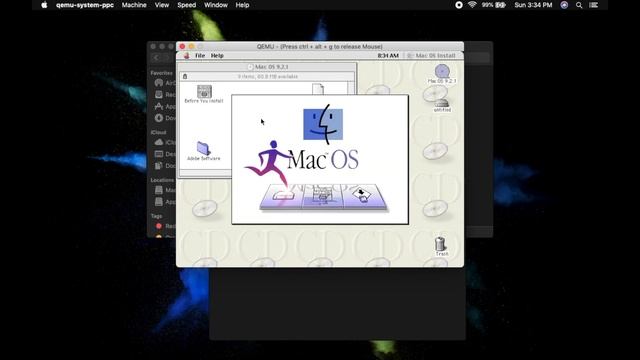Select Applications in Finder sidebar
Screen dimensions: 640x360
coord(164,107)
